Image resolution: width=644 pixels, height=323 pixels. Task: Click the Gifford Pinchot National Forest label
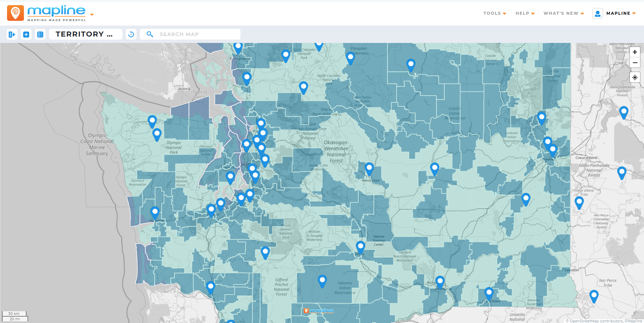[281, 287]
